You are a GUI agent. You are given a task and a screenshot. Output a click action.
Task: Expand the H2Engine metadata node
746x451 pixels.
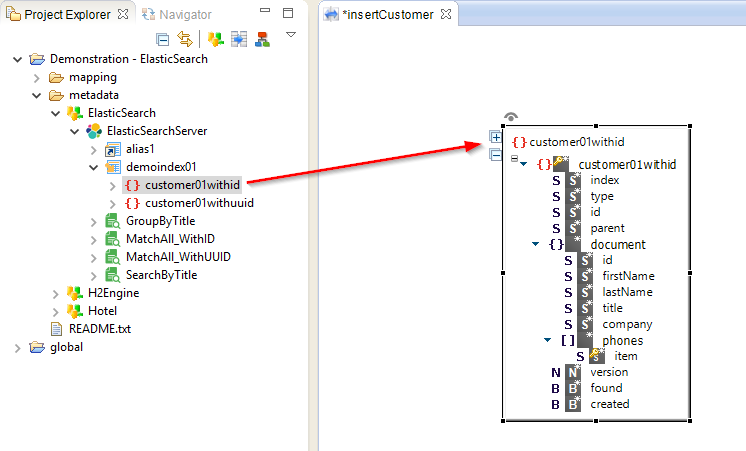[x=56, y=293]
